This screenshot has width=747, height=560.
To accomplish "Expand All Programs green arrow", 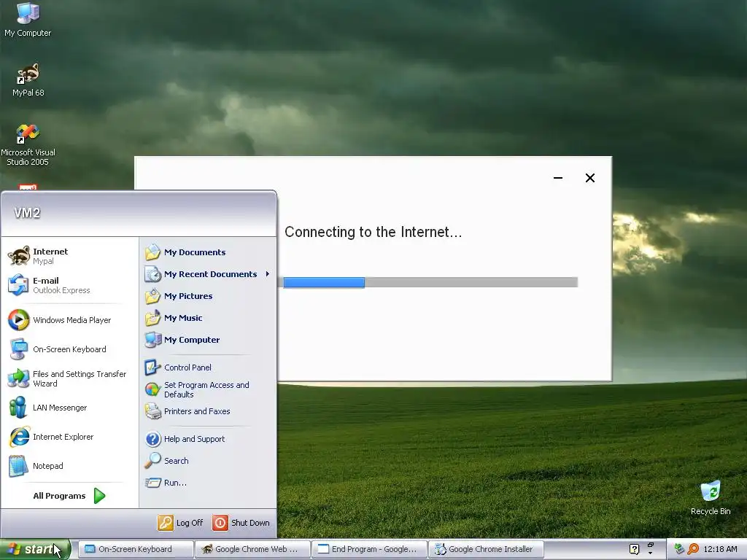I will pos(99,496).
